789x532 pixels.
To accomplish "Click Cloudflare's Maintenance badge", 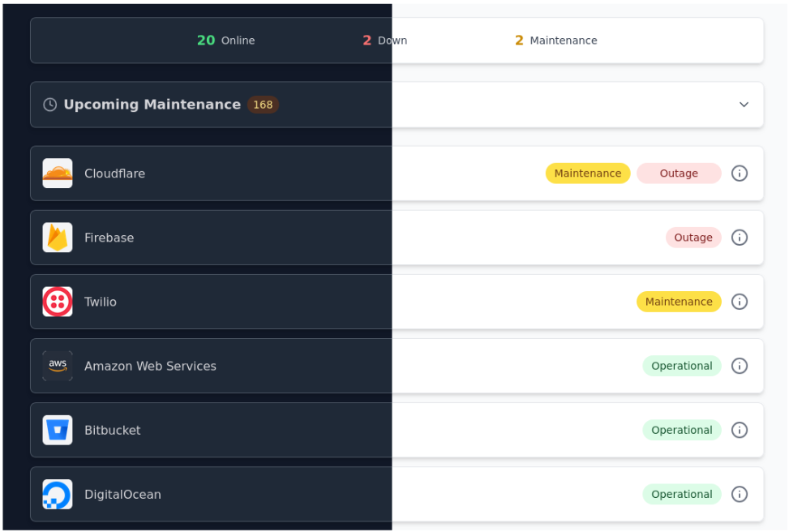I will pyautogui.click(x=588, y=173).
